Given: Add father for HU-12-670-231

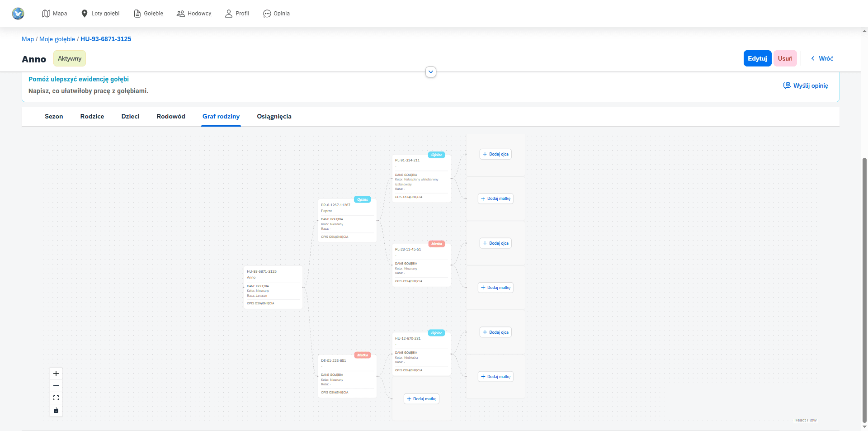Looking at the screenshot, I should [x=495, y=332].
